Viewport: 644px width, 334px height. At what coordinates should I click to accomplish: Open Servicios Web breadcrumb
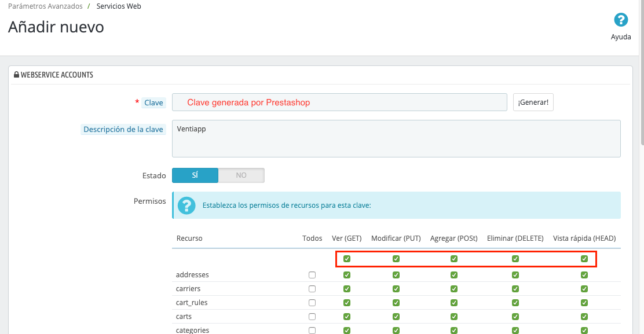click(119, 6)
